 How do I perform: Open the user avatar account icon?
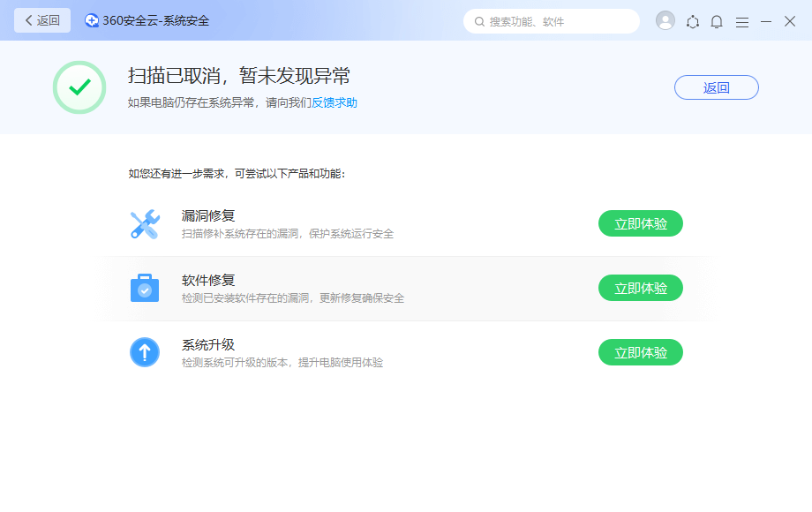665,20
